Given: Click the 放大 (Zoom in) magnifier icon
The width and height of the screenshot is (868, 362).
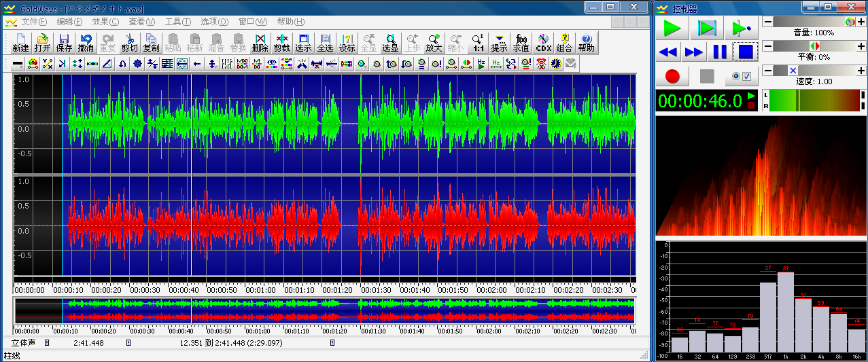Looking at the screenshot, I should point(434,43).
